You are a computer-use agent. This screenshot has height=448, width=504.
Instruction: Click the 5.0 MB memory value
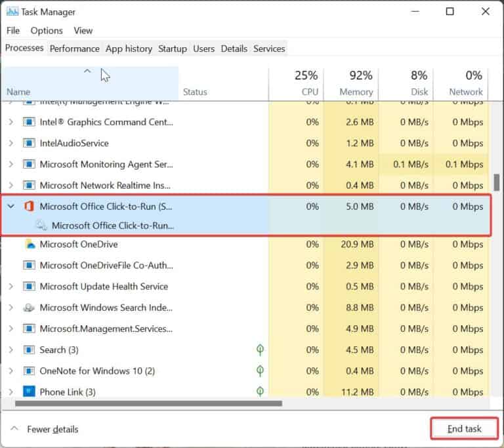360,207
